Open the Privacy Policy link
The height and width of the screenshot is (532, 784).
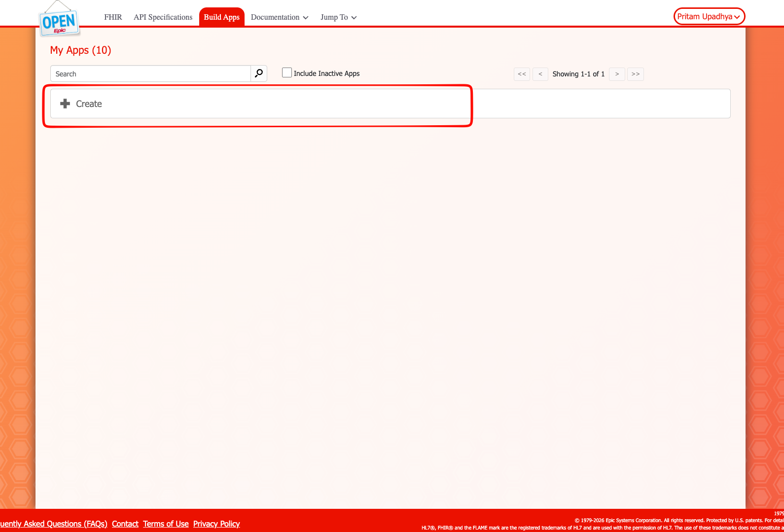point(216,524)
